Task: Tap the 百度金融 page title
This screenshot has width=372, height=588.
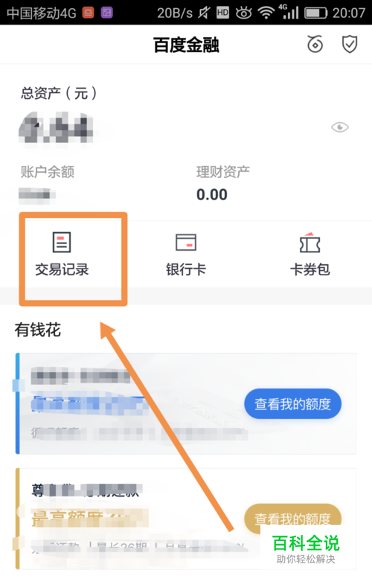Action: point(186,45)
